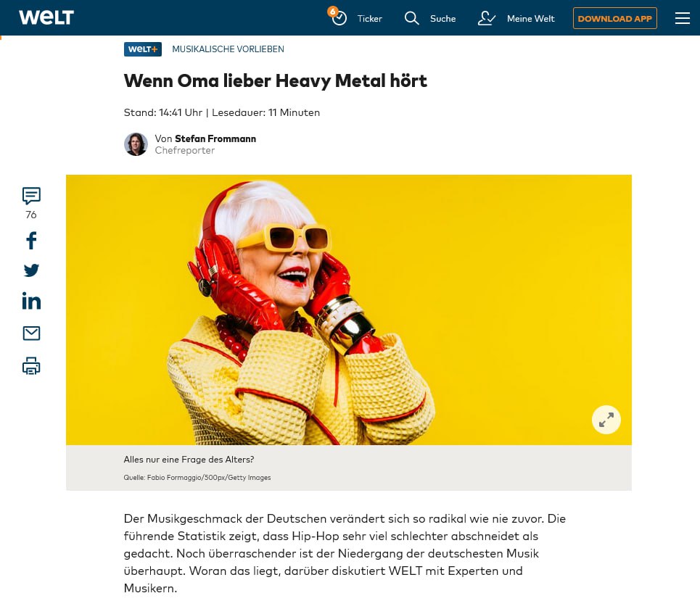Expand the article image to fullscreen
Viewport: 700px width, 601px height.
pos(606,420)
